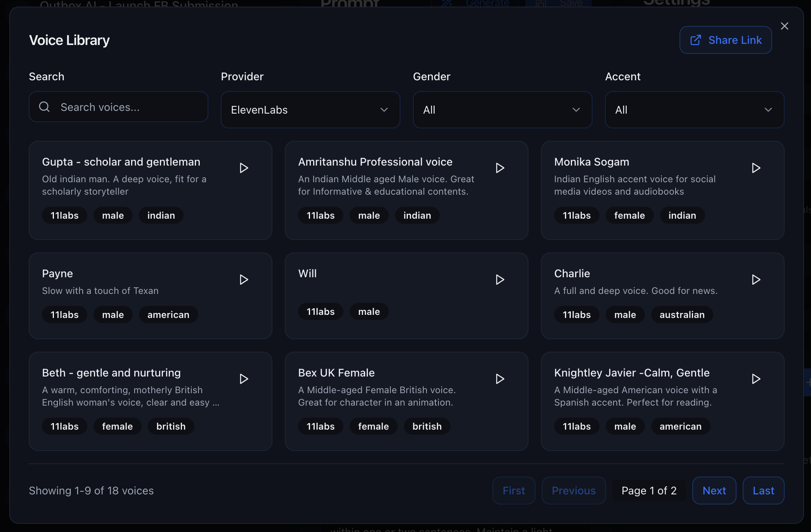811x532 pixels.
Task: Open the Accent filter dropdown
Action: pos(694,110)
